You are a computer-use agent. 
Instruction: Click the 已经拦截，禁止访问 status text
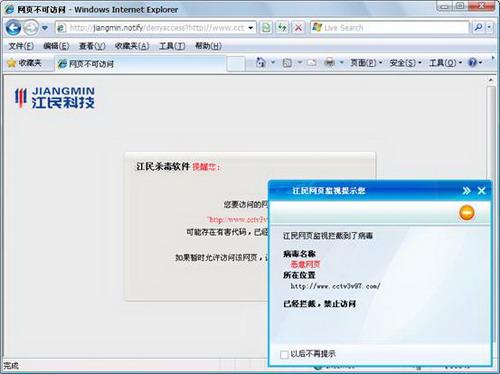(x=320, y=304)
